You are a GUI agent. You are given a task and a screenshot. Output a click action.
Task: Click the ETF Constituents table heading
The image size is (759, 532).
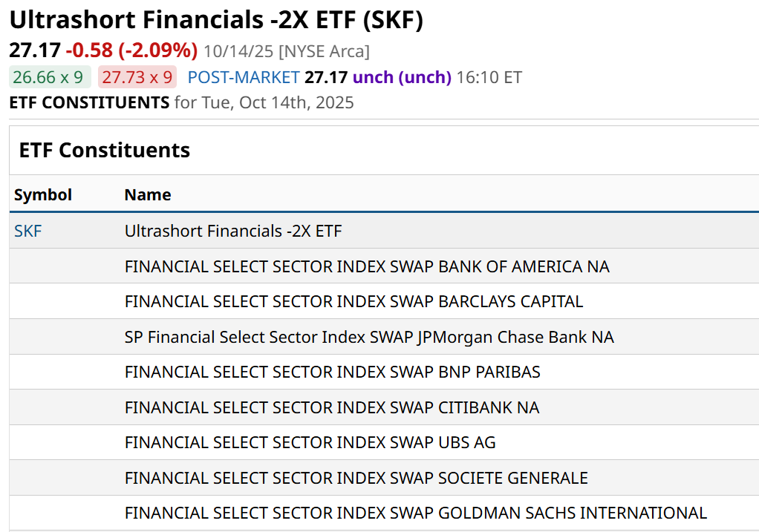tap(105, 150)
